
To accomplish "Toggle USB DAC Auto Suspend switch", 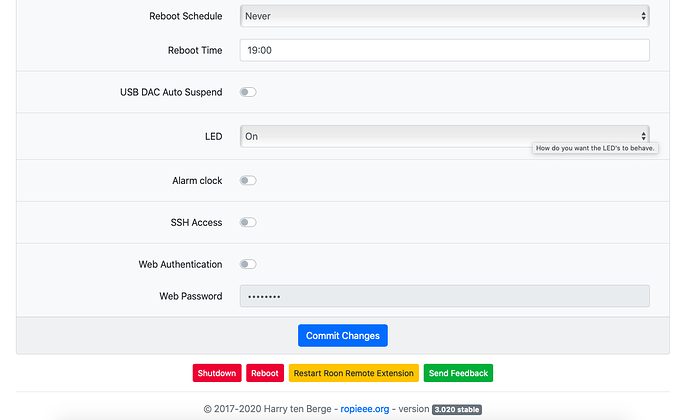I will point(248,92).
